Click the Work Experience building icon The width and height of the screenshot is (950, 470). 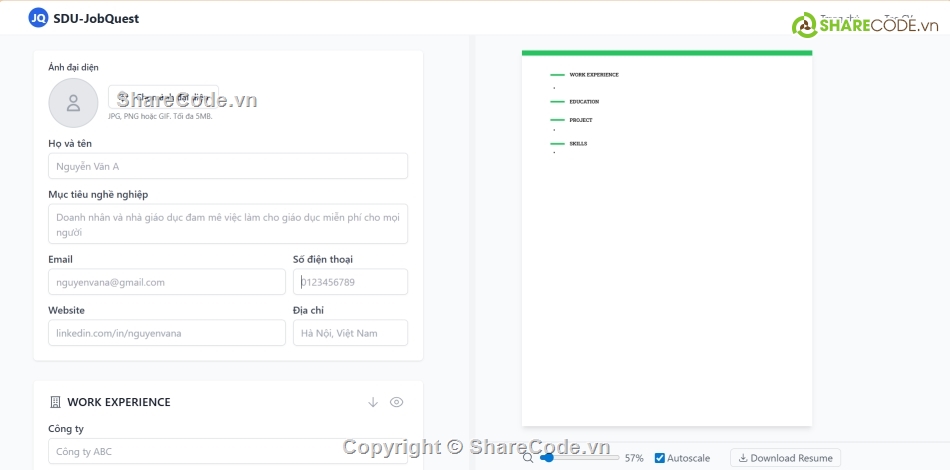coord(55,402)
